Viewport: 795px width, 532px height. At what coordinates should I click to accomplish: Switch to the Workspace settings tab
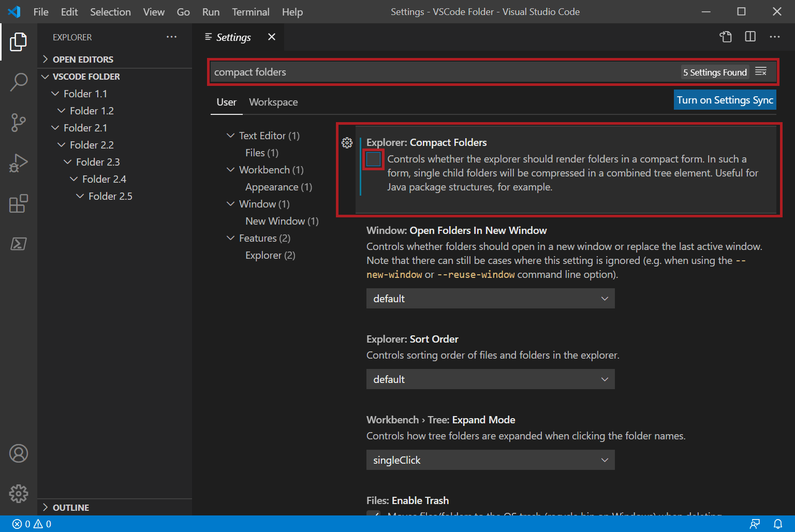tap(273, 102)
